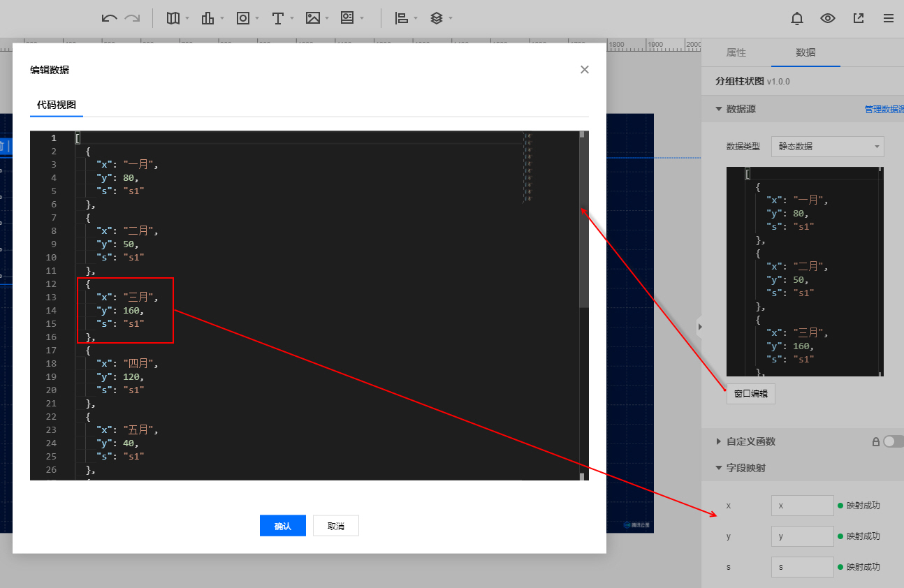Image resolution: width=904 pixels, height=588 pixels.
Task: Click the 映射成功 status for x
Action: pos(863,506)
